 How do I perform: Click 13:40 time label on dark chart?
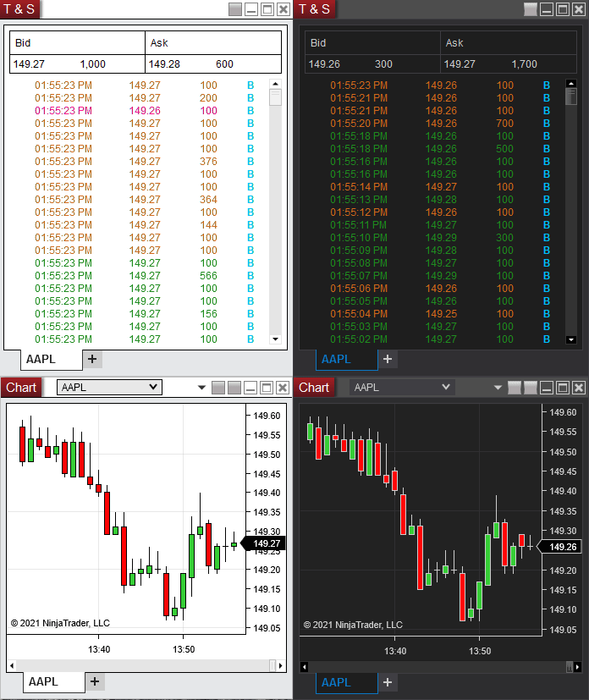click(395, 651)
